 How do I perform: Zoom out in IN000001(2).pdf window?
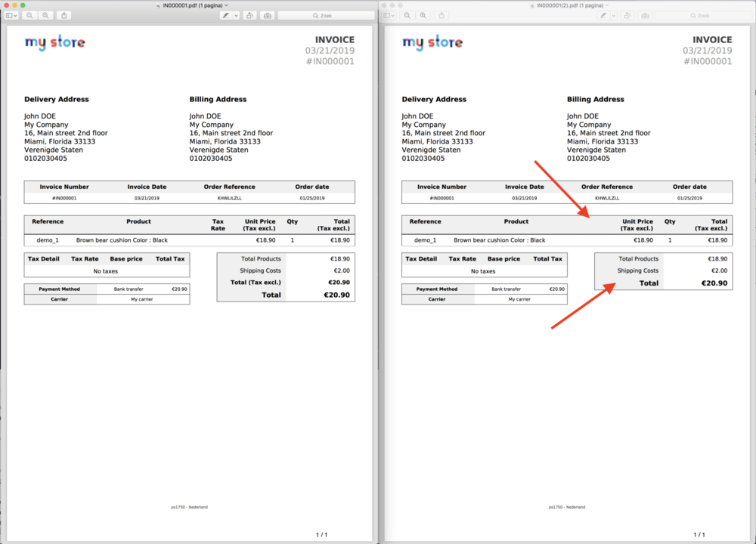tap(407, 15)
